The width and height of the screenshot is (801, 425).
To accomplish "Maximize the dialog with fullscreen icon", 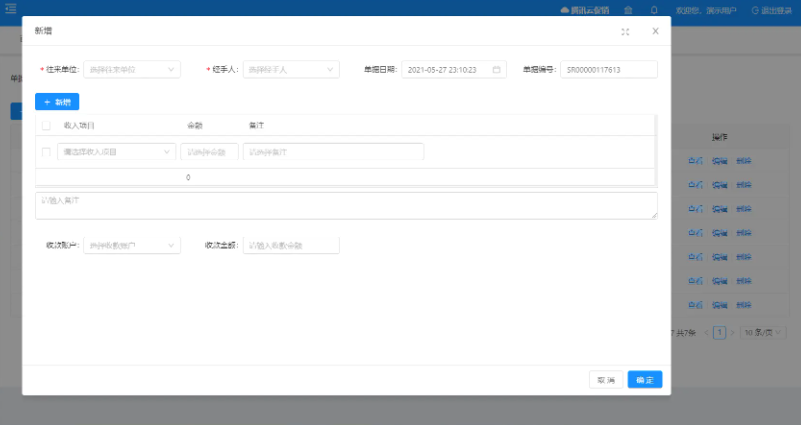I will 625,32.
